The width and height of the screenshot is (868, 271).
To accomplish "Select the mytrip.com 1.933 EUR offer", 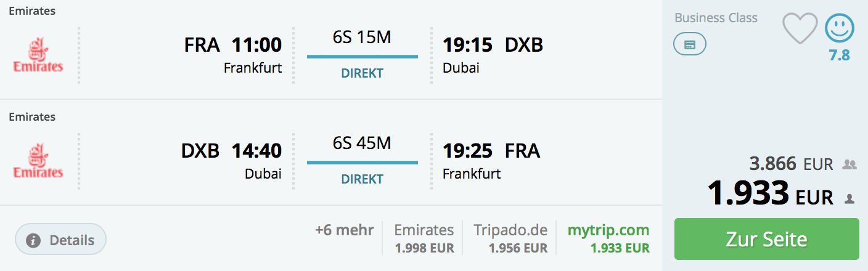I will [608, 239].
